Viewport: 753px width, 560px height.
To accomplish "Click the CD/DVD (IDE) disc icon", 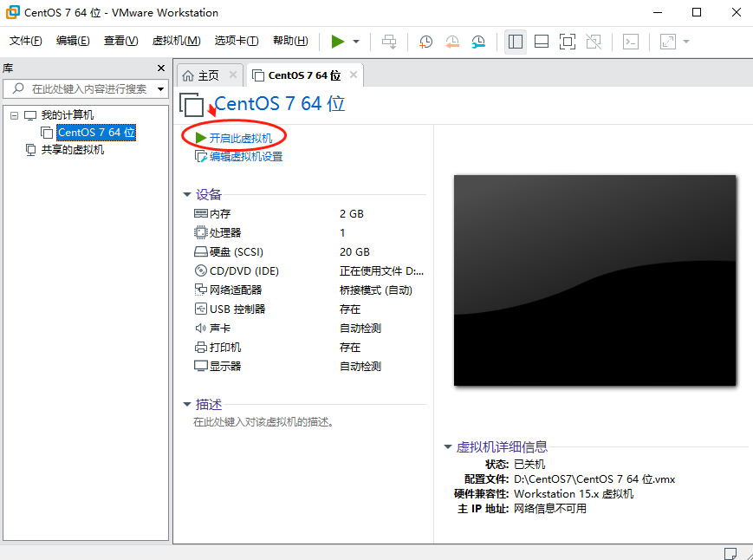I will [x=200, y=270].
